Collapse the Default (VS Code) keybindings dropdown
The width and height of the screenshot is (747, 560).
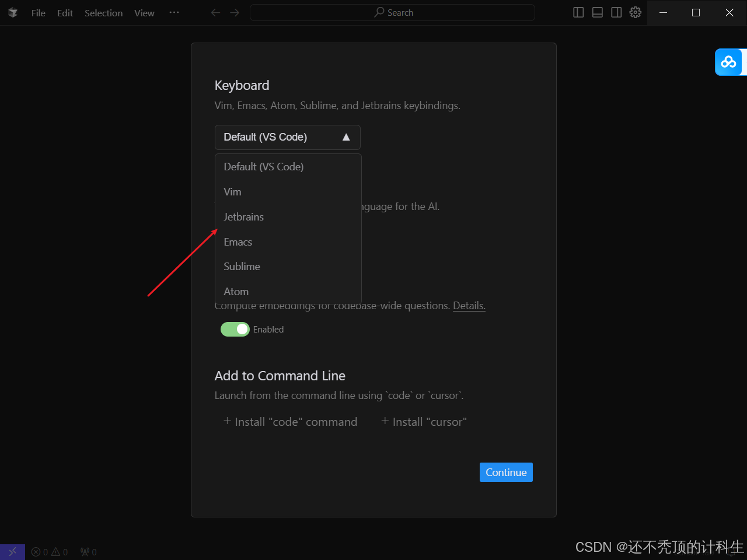pyautogui.click(x=288, y=137)
